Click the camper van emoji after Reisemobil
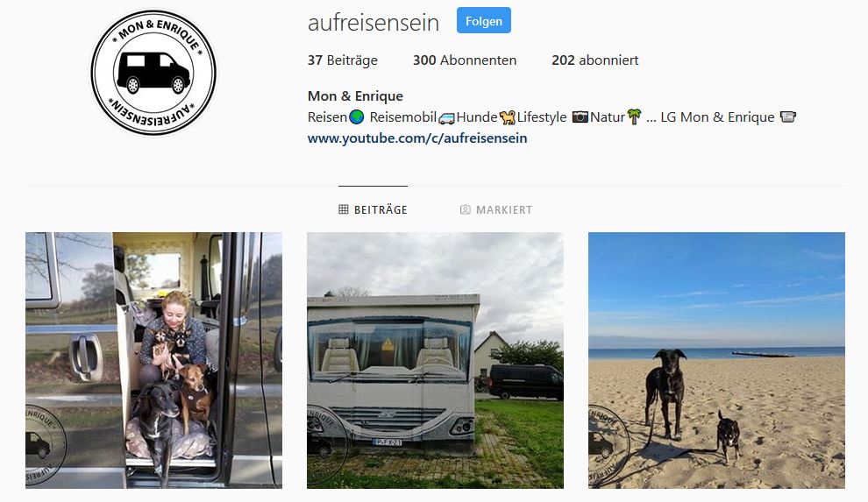Image resolution: width=868 pixels, height=502 pixels. 446,117
